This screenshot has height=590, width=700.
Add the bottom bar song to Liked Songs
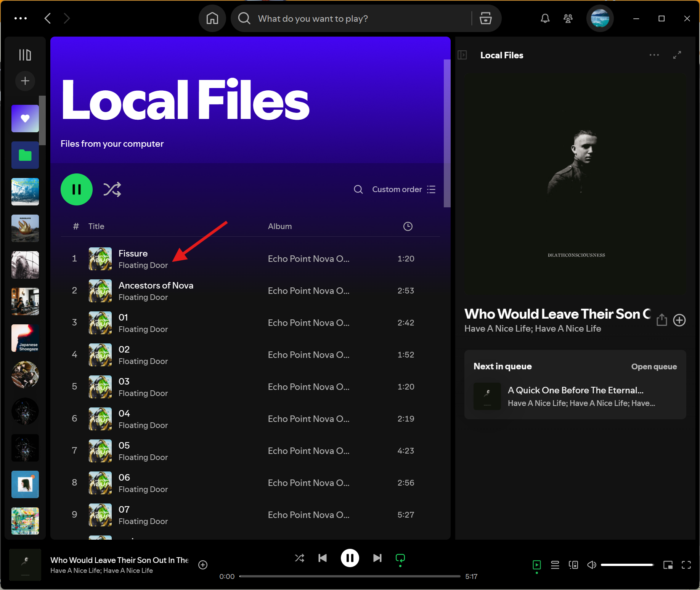coord(203,565)
